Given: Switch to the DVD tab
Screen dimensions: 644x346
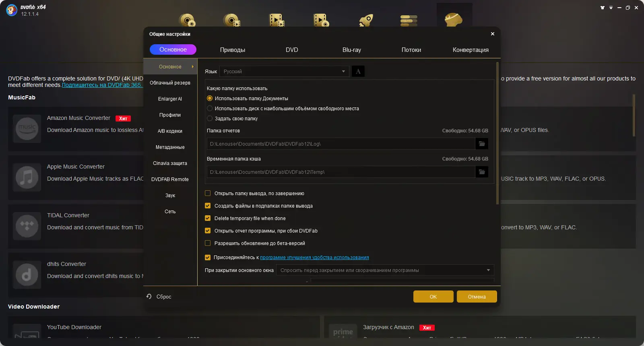Looking at the screenshot, I should (x=292, y=50).
